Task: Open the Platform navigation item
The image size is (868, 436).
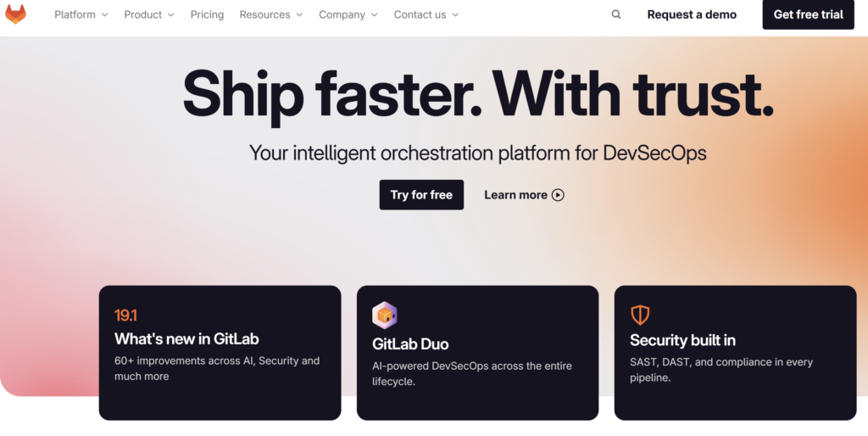Action: click(x=75, y=15)
